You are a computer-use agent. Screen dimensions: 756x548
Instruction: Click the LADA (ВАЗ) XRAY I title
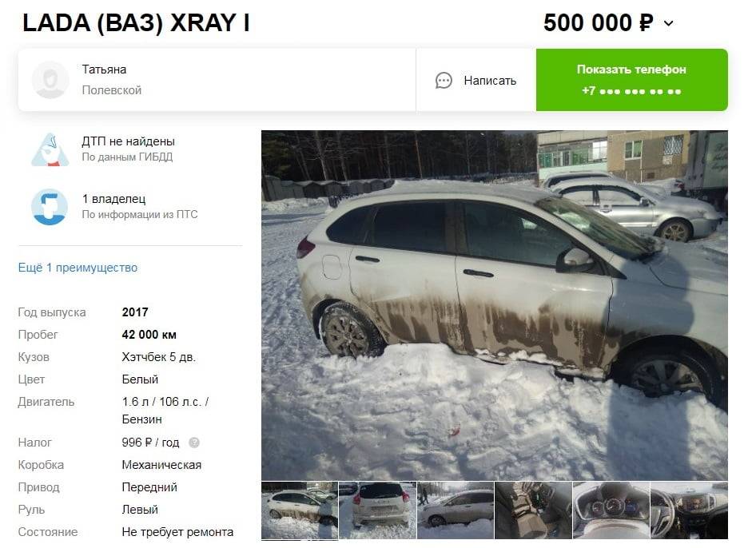[137, 22]
